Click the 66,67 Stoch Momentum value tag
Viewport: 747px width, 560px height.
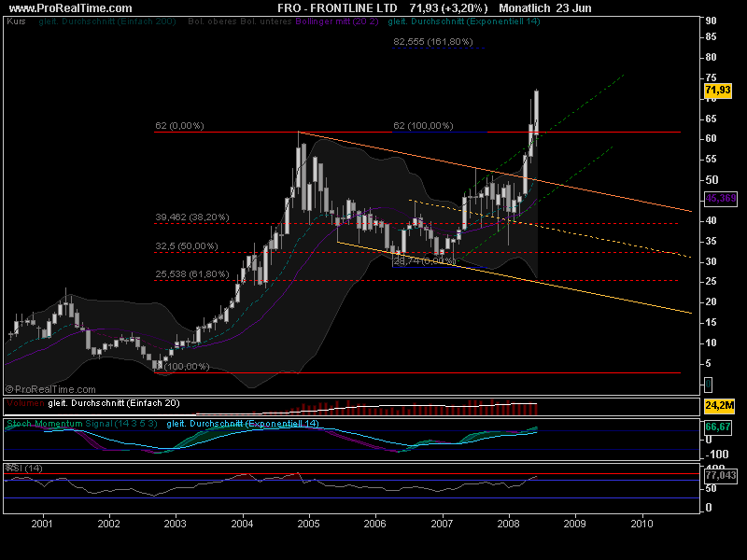pos(716,426)
